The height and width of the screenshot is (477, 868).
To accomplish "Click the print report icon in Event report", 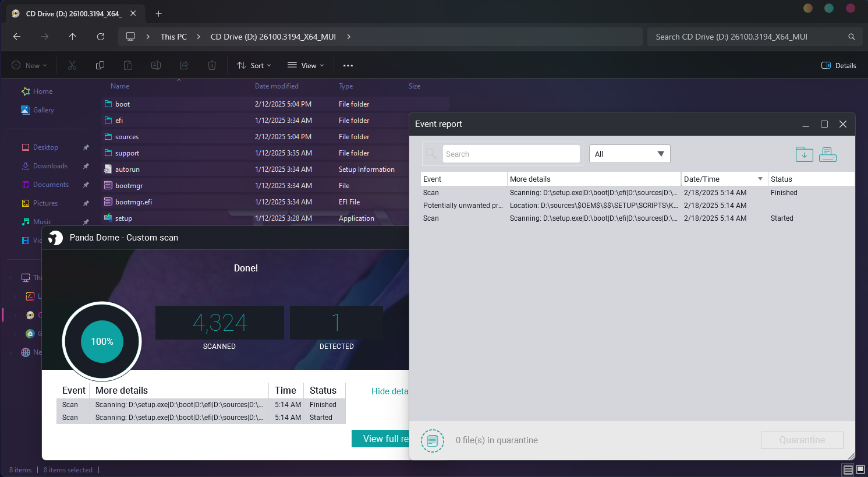I will coord(828,154).
